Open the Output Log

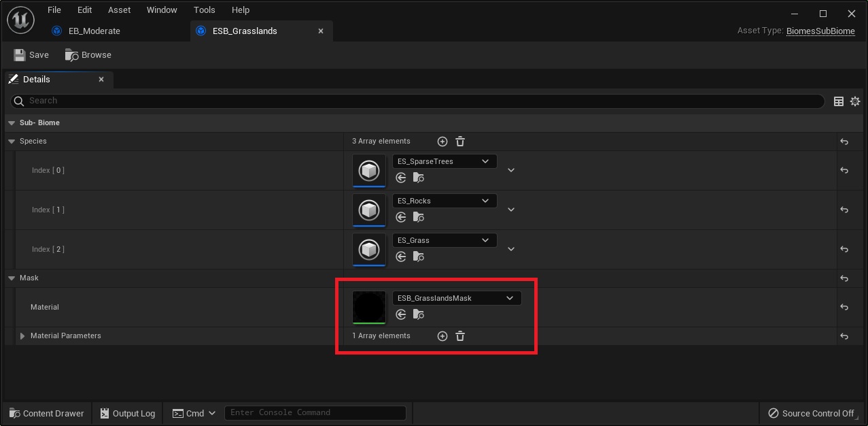tap(128, 413)
